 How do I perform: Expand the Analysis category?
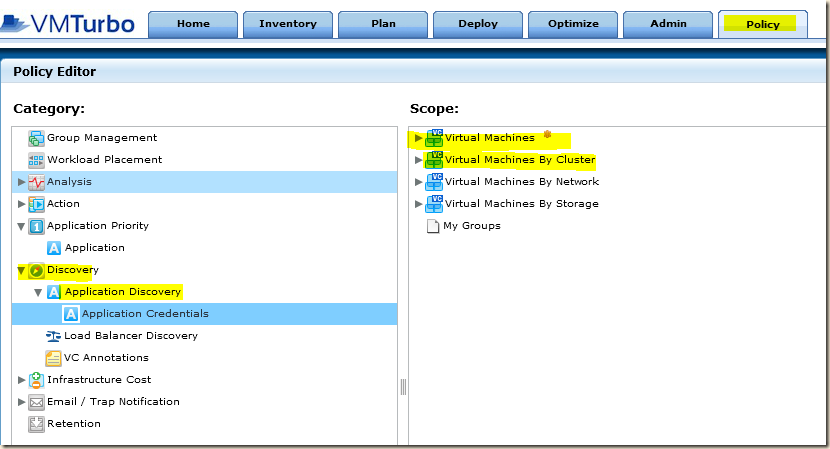(x=21, y=182)
